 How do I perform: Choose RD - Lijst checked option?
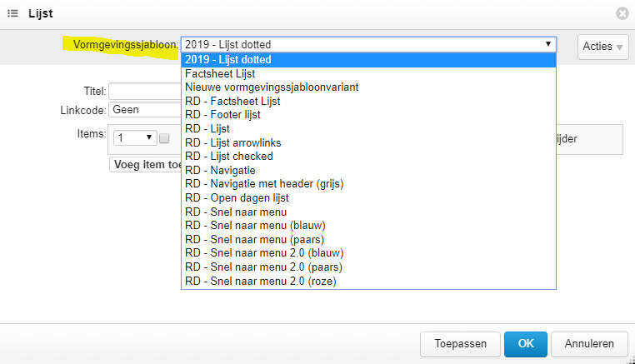(369, 157)
